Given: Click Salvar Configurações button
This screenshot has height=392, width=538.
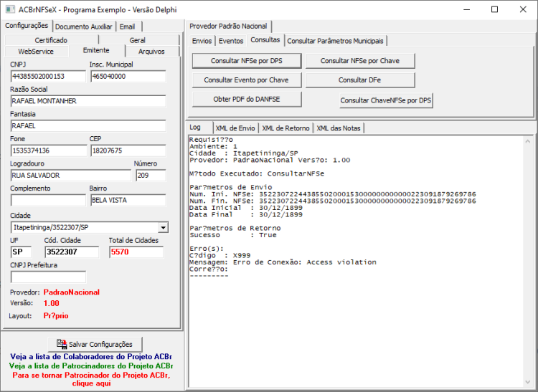Looking at the screenshot, I should click(x=95, y=344).
